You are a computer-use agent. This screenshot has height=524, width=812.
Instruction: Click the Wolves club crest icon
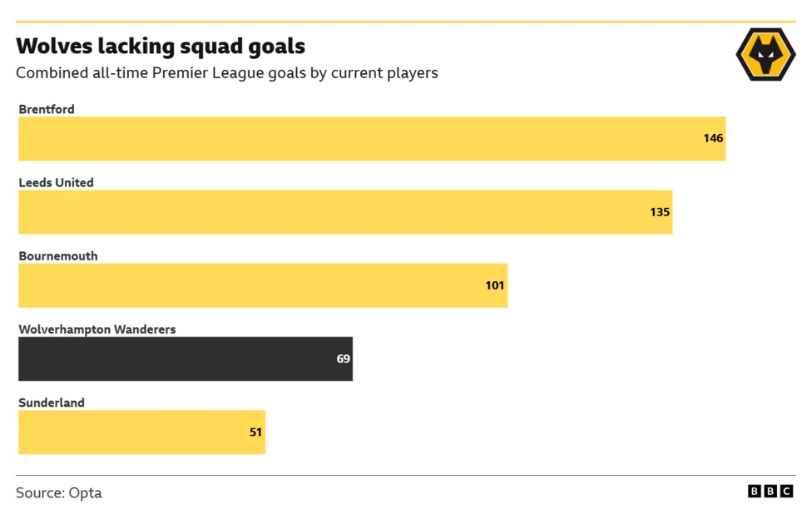765,55
